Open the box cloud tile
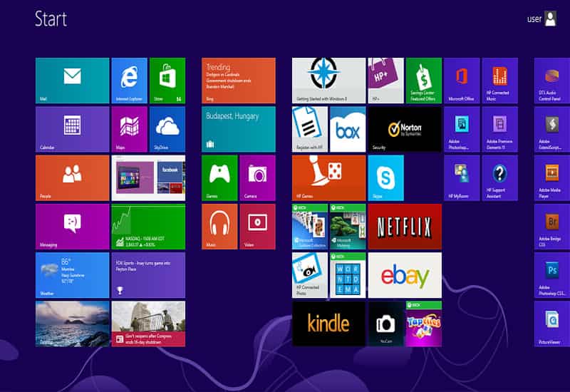The width and height of the screenshot is (570, 392). point(348,129)
